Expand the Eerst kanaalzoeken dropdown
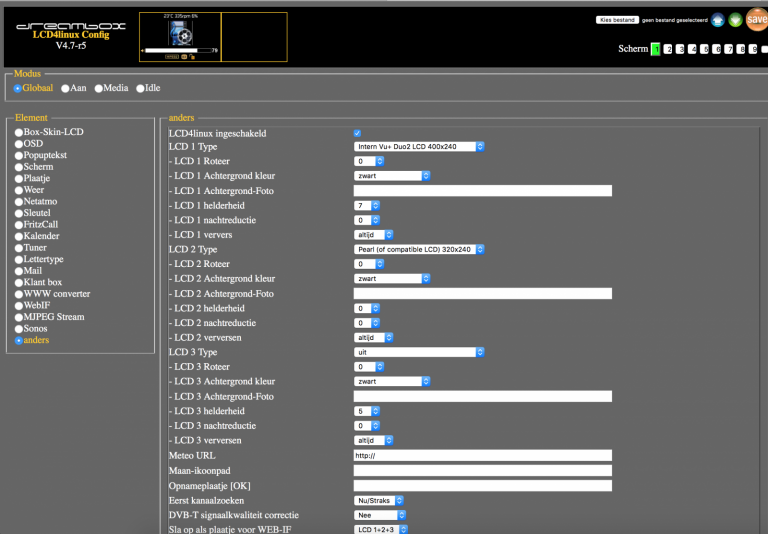768x534 pixels. pos(379,500)
